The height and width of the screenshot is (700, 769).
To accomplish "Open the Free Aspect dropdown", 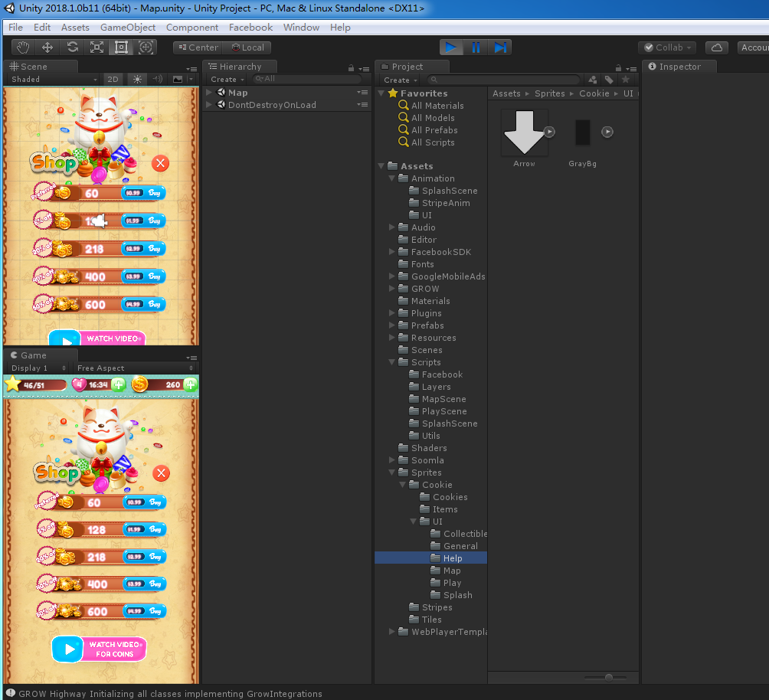I will [135, 368].
